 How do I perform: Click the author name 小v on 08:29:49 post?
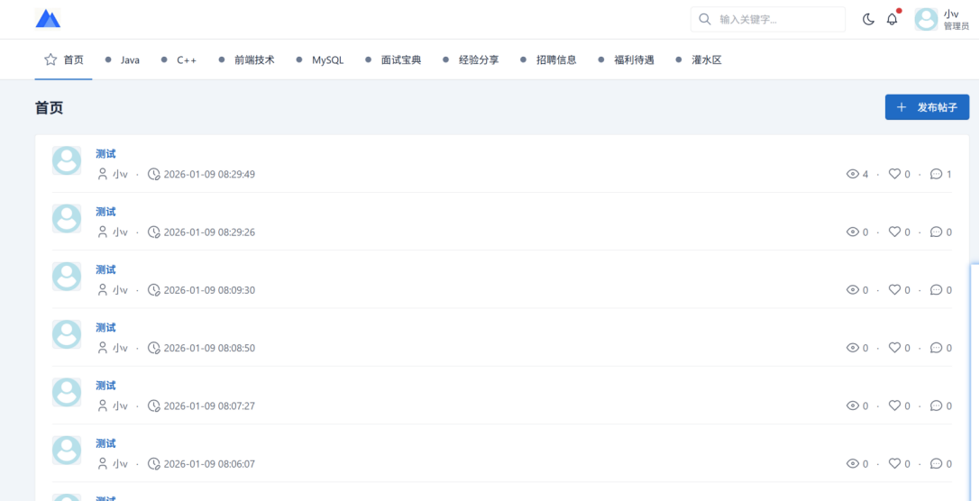pyautogui.click(x=120, y=174)
